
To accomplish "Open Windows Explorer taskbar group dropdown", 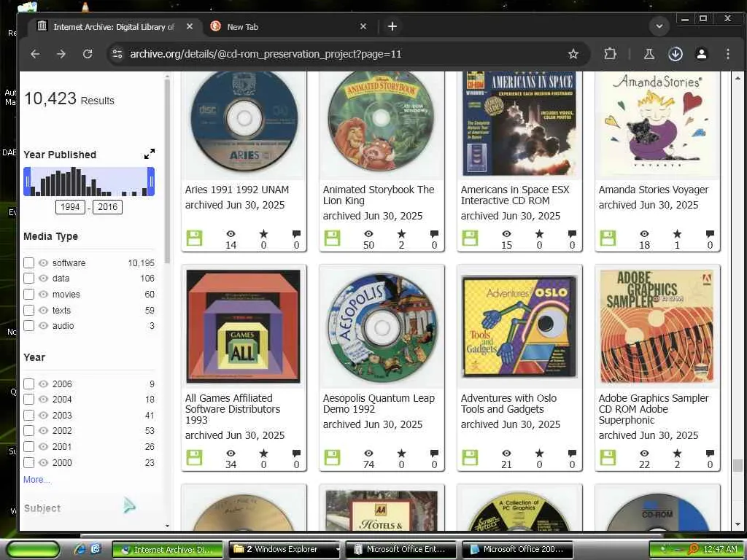I will (337, 550).
